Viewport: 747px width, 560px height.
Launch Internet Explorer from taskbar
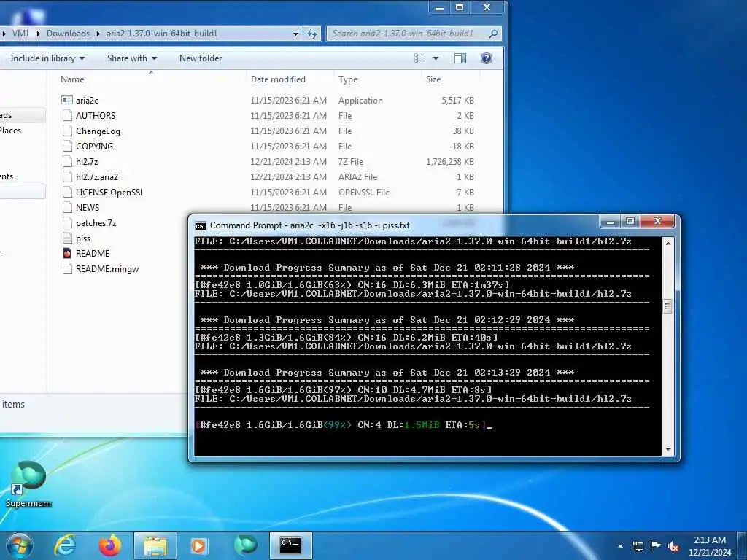pyautogui.click(x=65, y=545)
